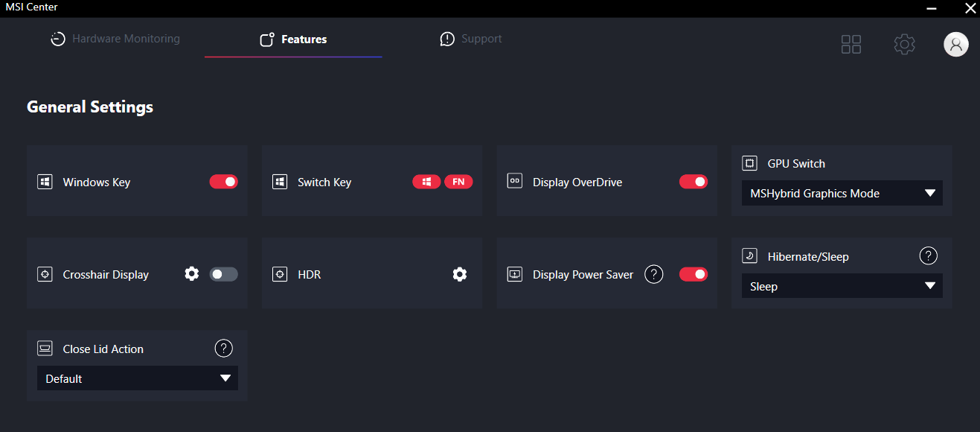Click the grid apps icon
980x432 pixels.
click(851, 44)
